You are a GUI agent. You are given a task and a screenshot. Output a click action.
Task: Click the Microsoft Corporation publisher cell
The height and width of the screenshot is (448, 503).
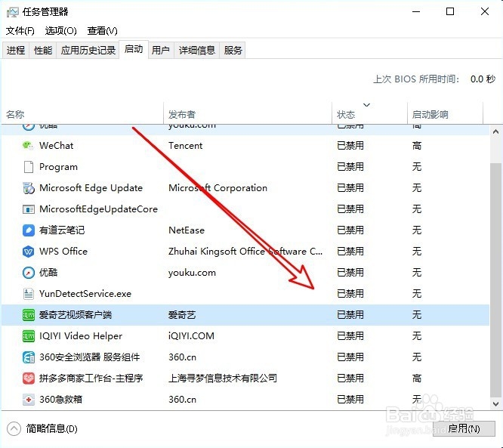pos(218,188)
